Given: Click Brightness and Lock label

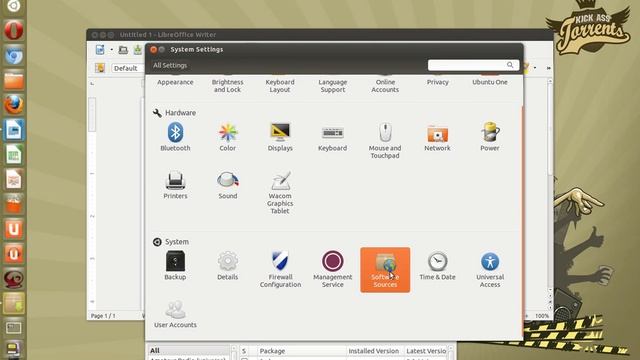Looking at the screenshot, I should coord(227,86).
